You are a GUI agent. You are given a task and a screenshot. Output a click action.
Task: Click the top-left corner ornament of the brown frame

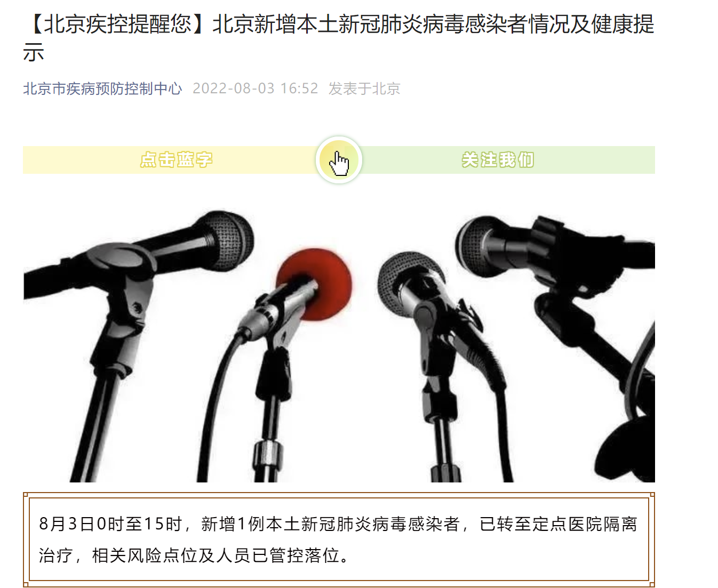coord(26,495)
